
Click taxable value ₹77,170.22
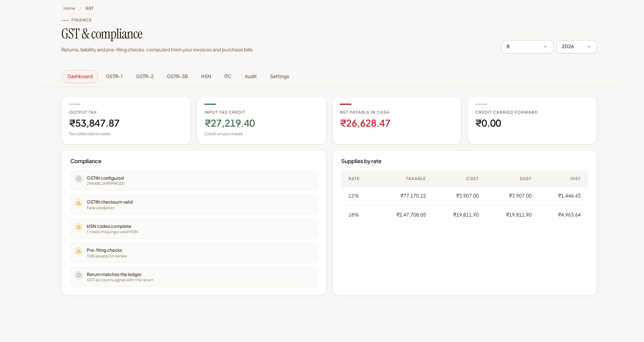(x=413, y=196)
